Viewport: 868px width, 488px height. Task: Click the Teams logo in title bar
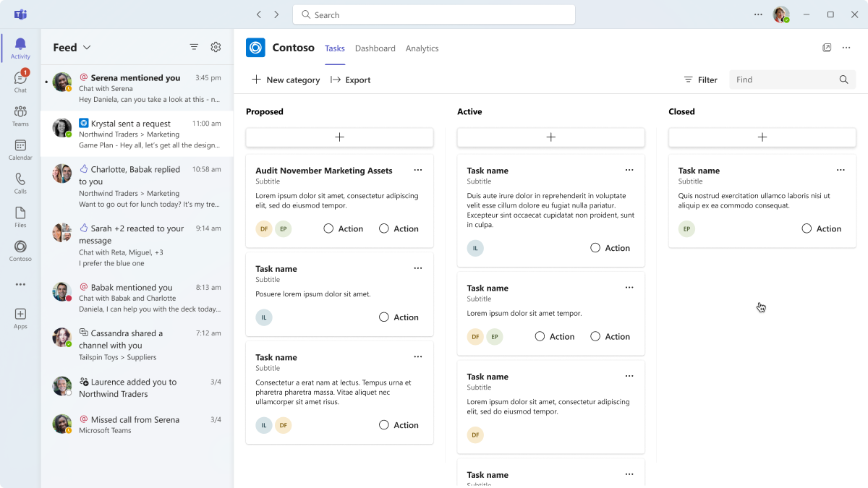click(20, 14)
